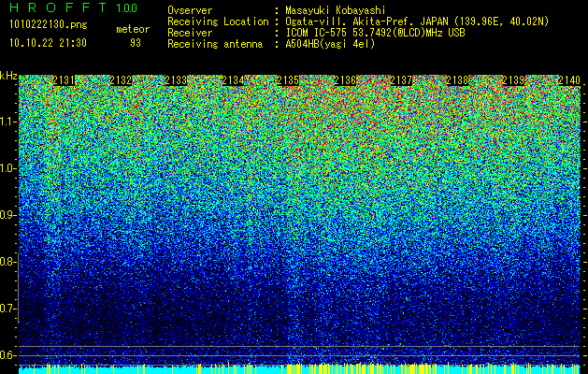The image size is (588, 374).
Task: Click the ICOM IC-575 receiver value
Action: pyautogui.click(x=375, y=33)
